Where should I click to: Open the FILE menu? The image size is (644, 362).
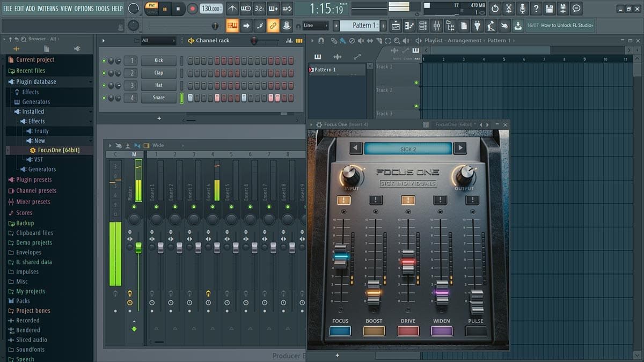pyautogui.click(x=8, y=9)
